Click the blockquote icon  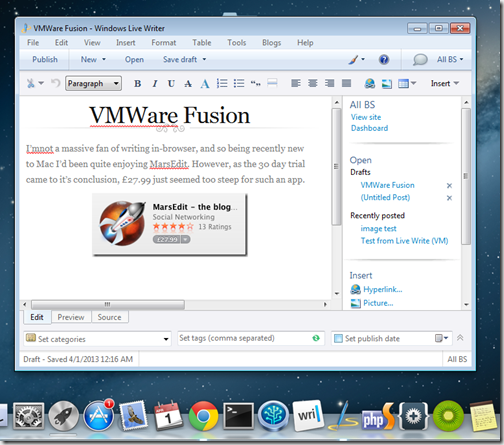256,83
